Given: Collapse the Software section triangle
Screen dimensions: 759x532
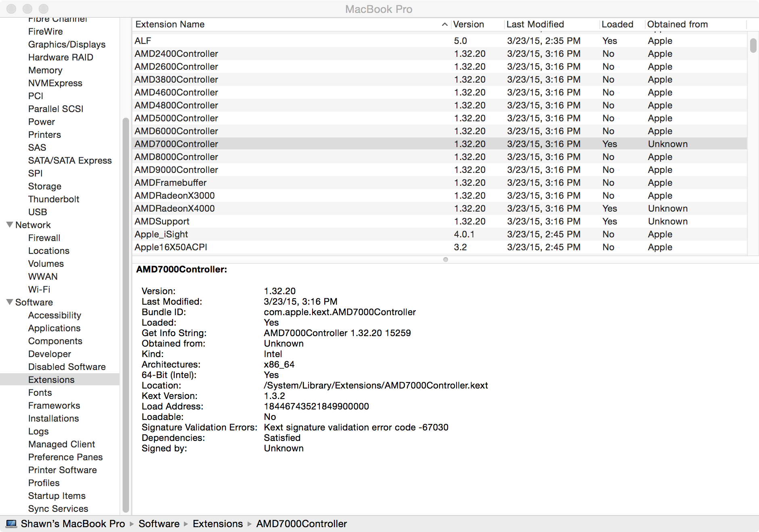Looking at the screenshot, I should pyautogui.click(x=10, y=302).
